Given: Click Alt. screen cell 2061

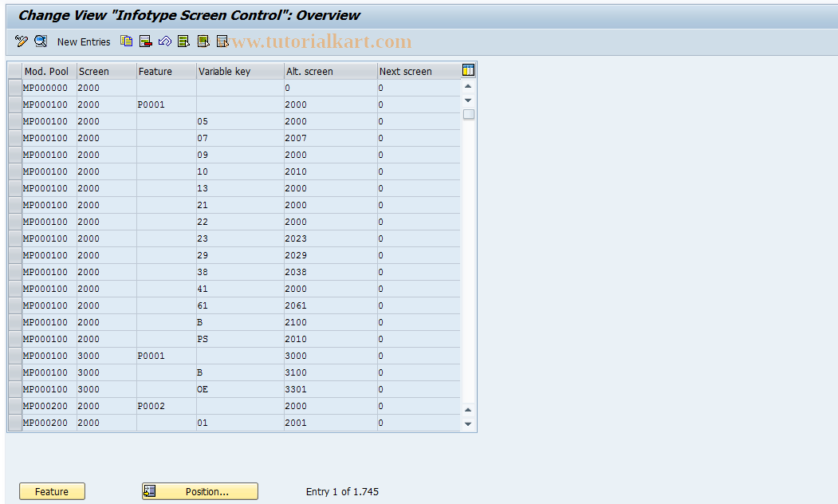Looking at the screenshot, I should click(x=330, y=305).
